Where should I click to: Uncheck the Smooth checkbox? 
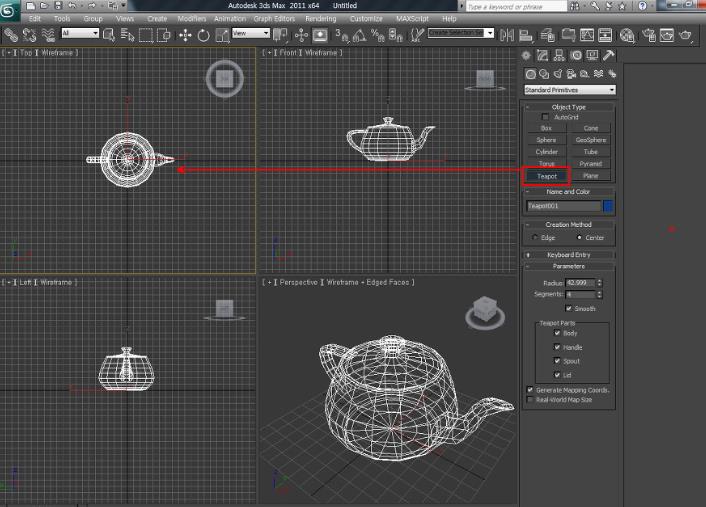569,308
